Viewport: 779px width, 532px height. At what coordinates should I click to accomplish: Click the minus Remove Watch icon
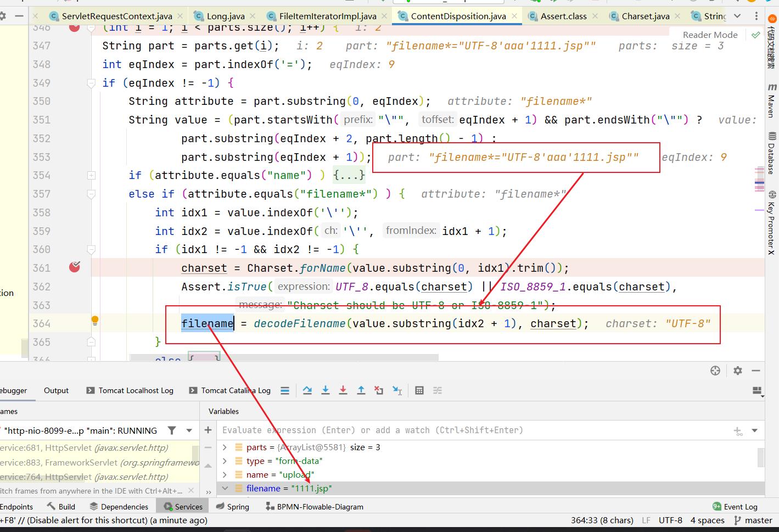[x=208, y=447]
